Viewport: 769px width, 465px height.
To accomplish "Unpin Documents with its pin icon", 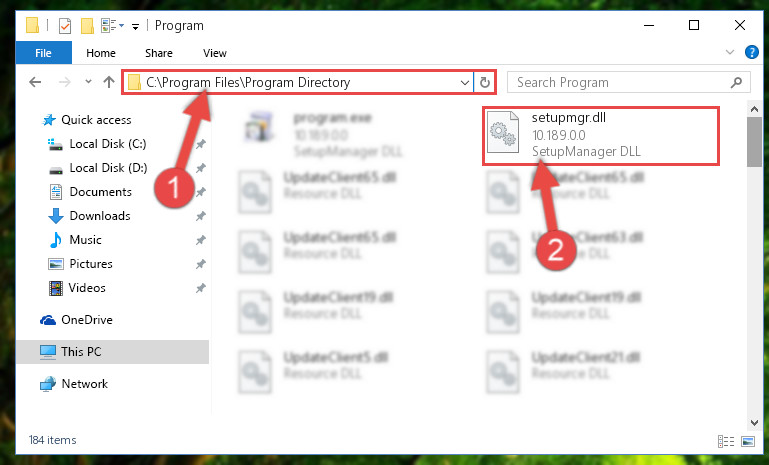I will pos(201,192).
